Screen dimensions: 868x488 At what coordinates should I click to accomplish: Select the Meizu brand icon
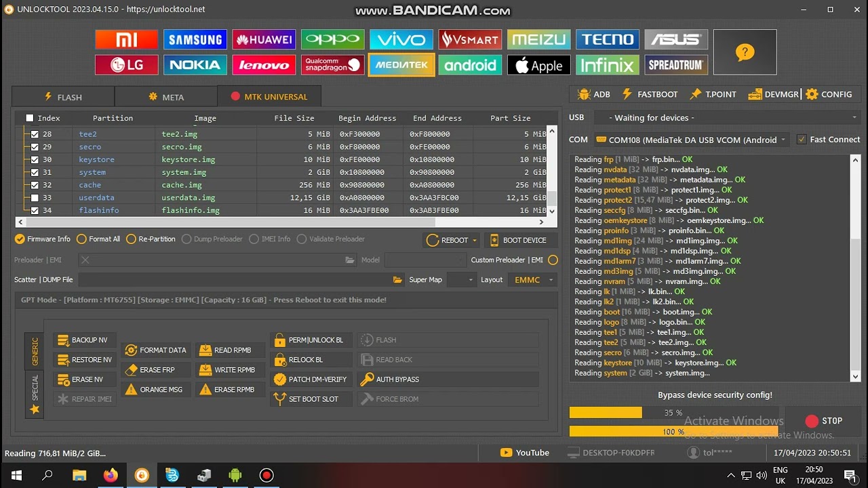[x=538, y=39]
